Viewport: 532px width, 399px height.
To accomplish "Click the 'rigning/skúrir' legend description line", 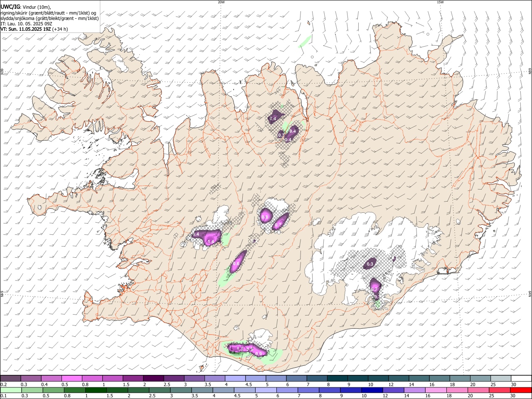I will point(48,12).
